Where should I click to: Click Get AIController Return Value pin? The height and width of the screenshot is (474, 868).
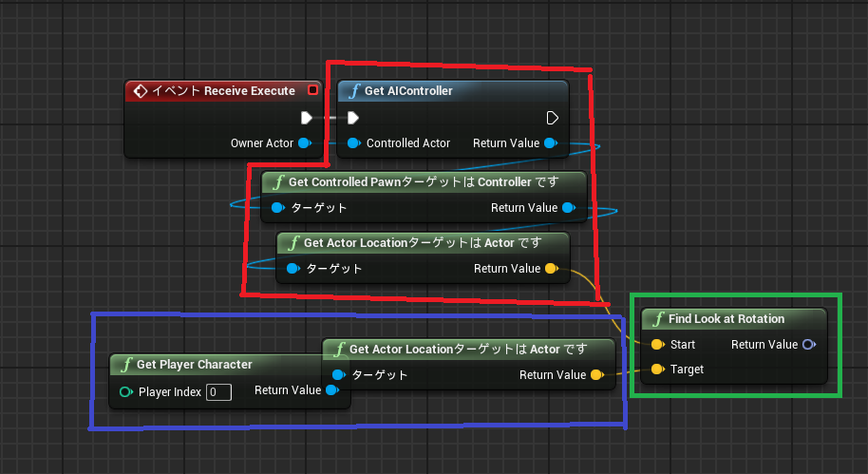[551, 142]
